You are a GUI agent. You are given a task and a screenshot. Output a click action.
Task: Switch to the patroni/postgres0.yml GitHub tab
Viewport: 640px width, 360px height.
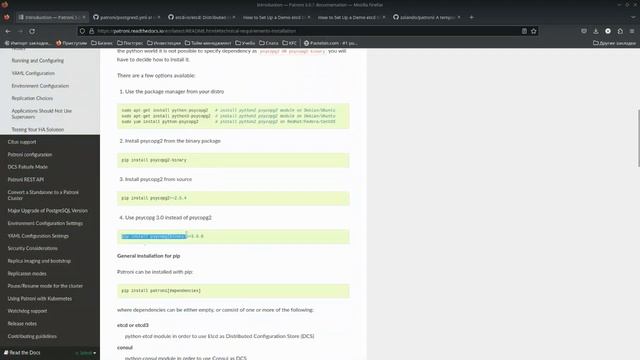[x=126, y=17]
